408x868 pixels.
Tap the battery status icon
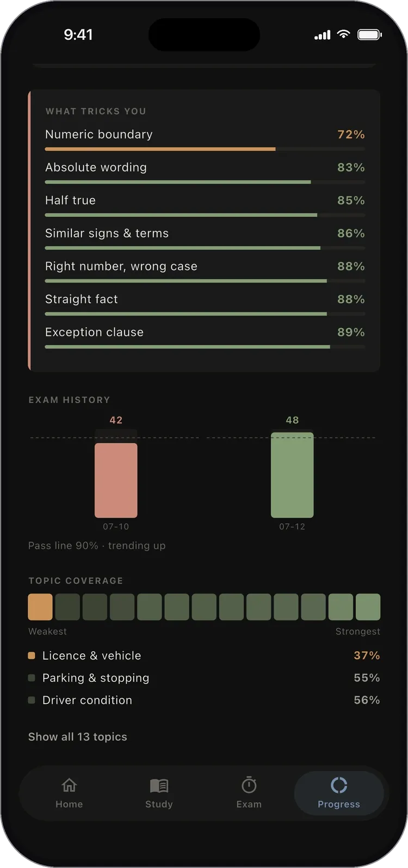[369, 35]
